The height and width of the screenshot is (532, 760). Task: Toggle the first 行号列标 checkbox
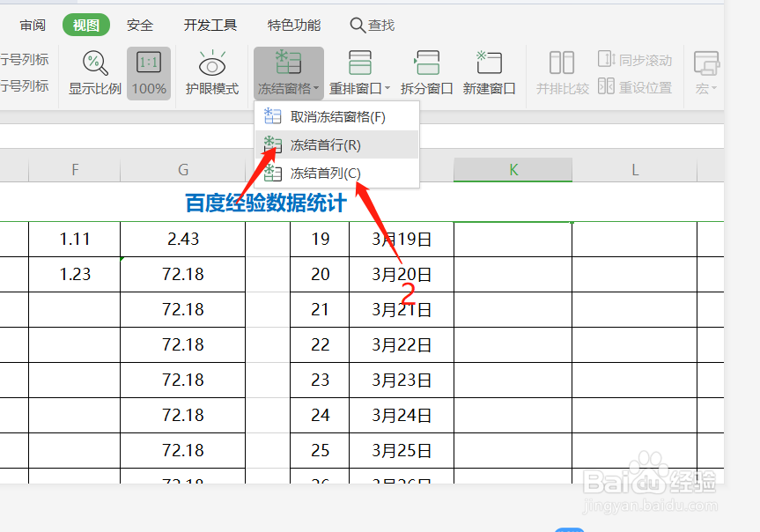[22, 58]
